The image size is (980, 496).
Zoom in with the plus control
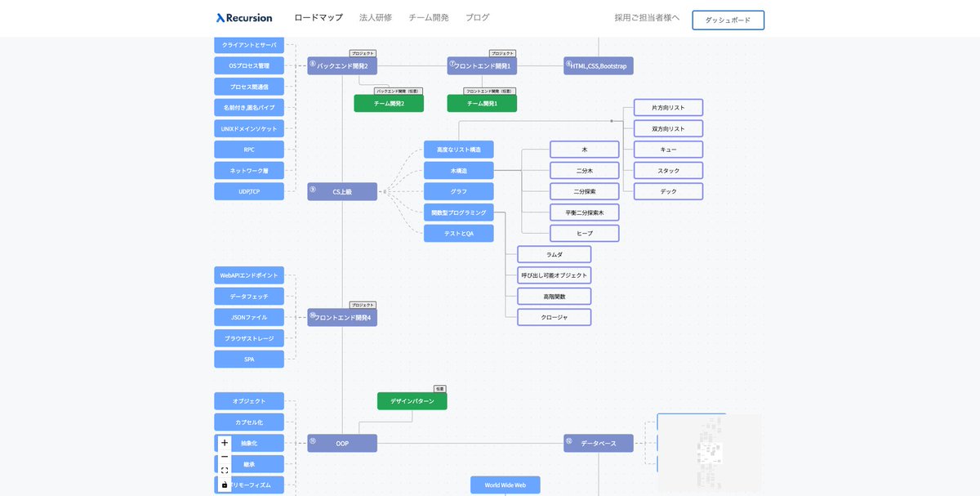[225, 443]
